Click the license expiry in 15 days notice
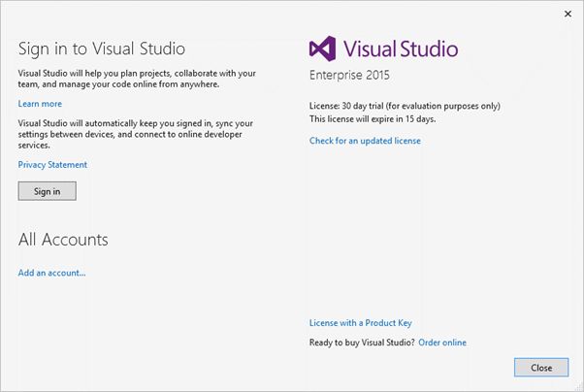The height and width of the screenshot is (392, 584). [373, 118]
